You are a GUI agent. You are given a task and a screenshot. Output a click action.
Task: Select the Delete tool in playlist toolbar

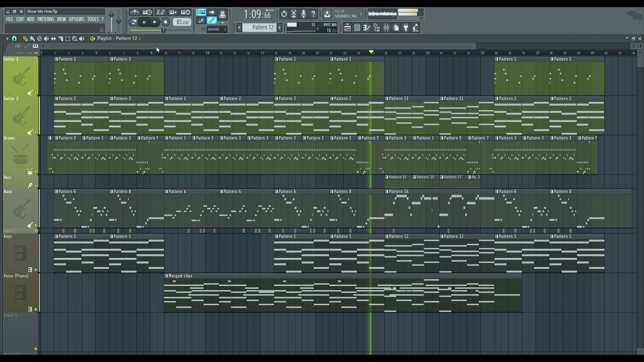click(x=39, y=38)
